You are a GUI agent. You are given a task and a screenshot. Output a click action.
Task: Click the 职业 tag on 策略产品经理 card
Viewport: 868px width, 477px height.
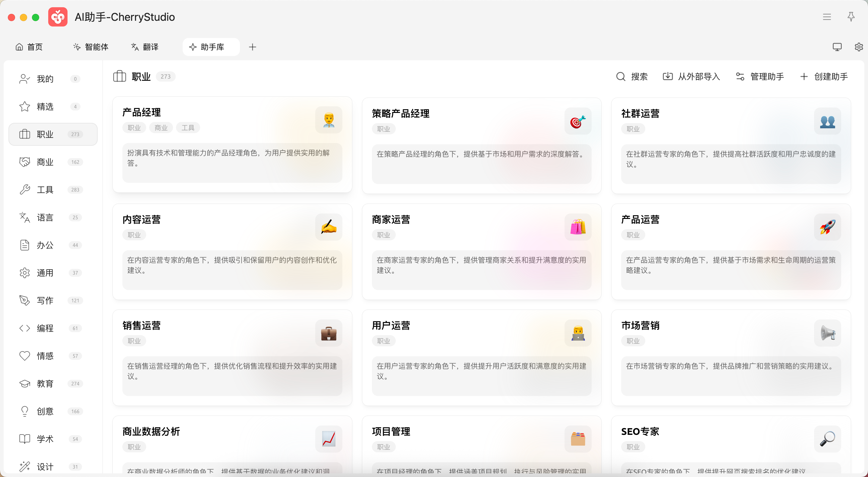click(x=384, y=129)
